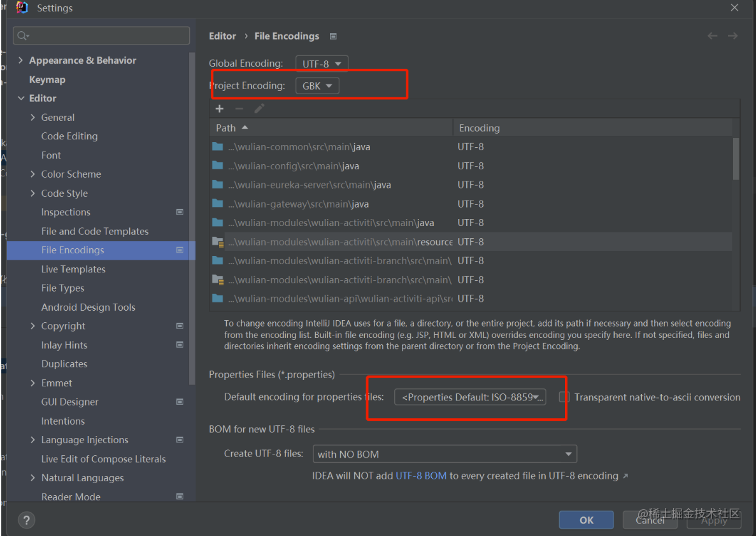Click the settings tree vertical scrollbar

click(192, 220)
